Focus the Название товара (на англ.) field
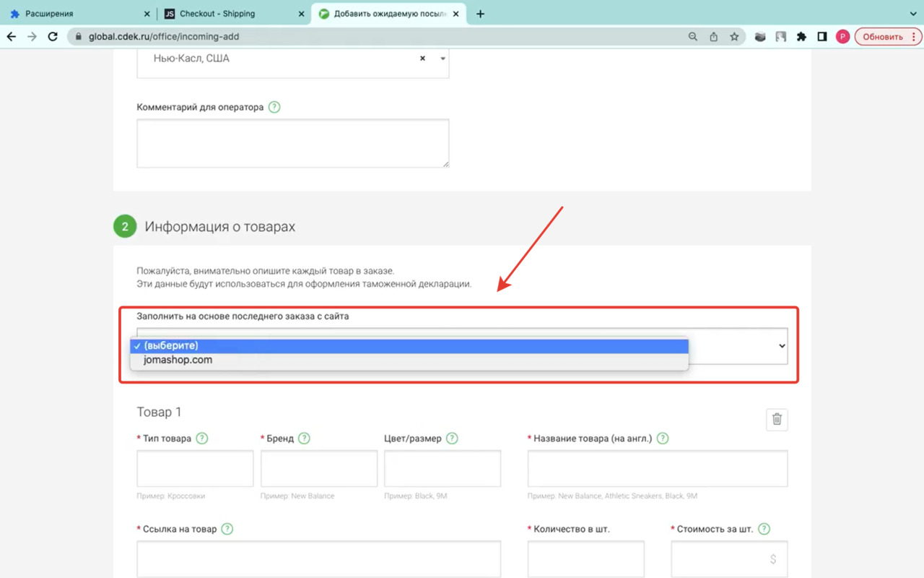Screen dimensions: 924x578 point(658,468)
